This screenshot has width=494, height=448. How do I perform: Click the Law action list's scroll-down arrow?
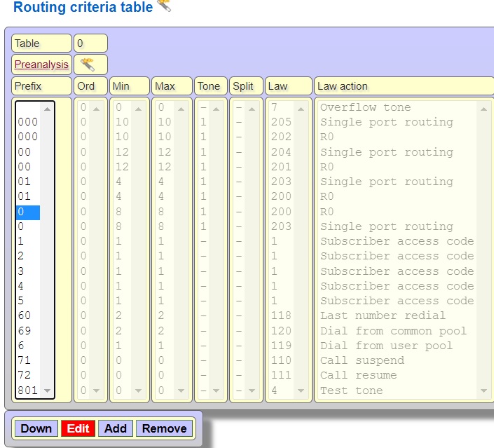(485, 391)
